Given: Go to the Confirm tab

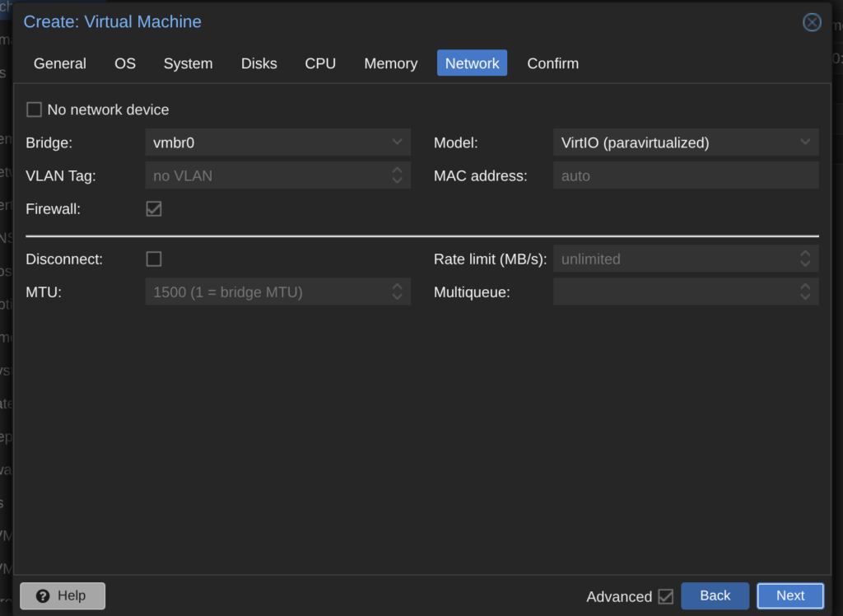Looking at the screenshot, I should pyautogui.click(x=552, y=63).
